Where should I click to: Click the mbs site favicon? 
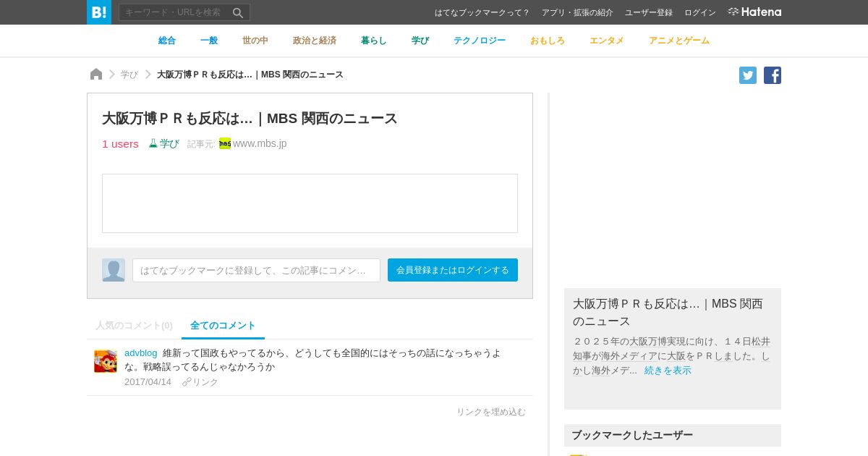pos(225,143)
